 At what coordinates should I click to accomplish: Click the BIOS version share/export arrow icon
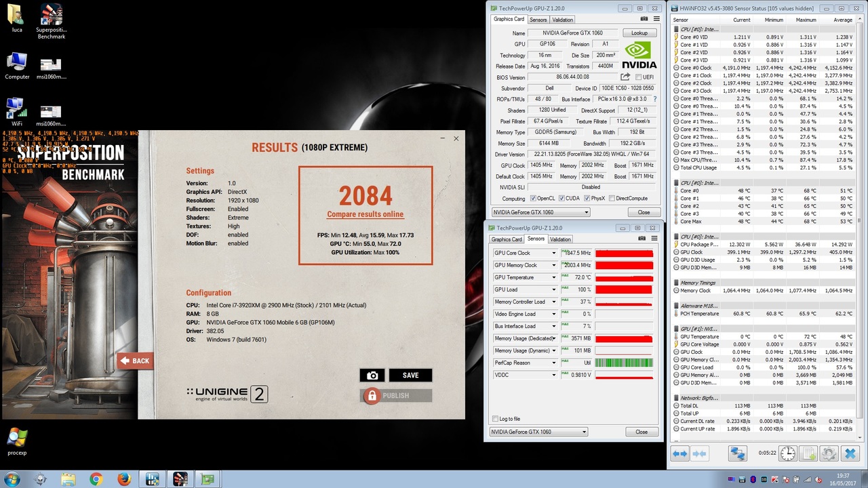point(625,77)
